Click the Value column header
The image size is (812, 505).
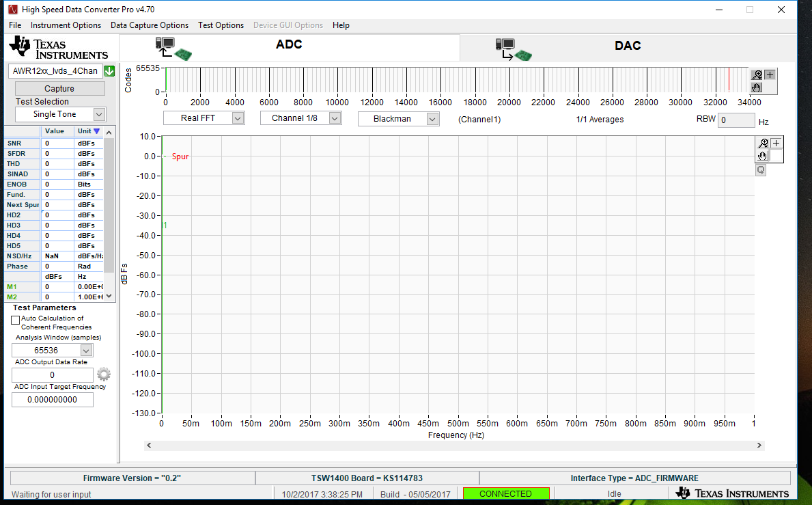click(55, 131)
